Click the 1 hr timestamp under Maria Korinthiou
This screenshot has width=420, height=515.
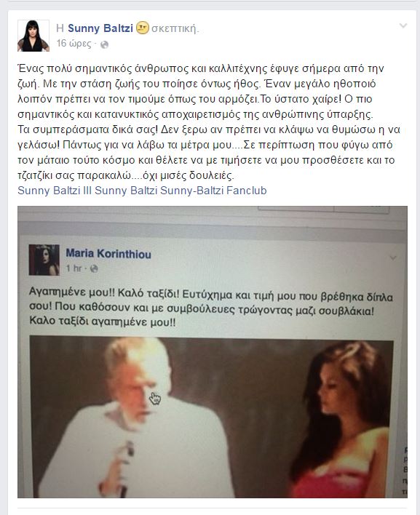(74, 268)
